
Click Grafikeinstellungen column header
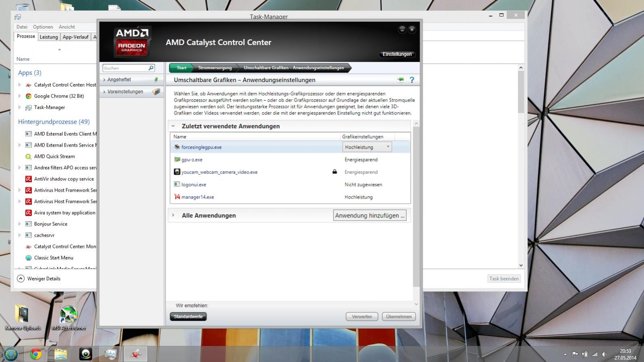pyautogui.click(x=367, y=137)
